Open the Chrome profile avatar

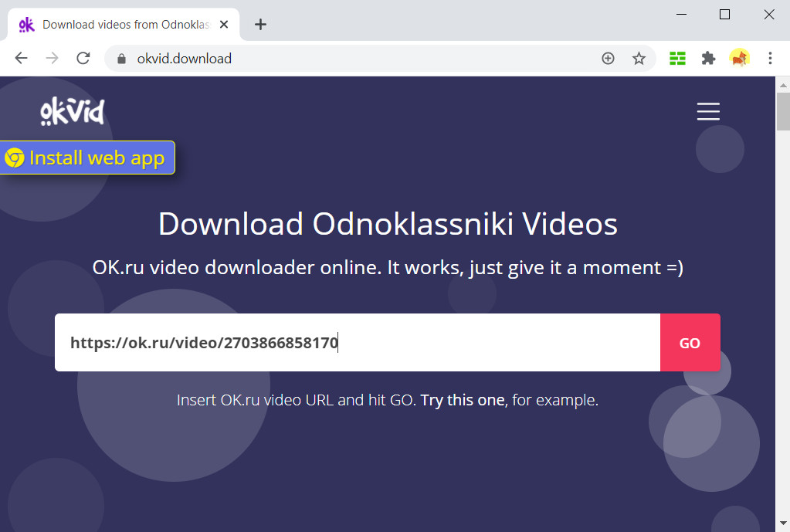pos(739,59)
